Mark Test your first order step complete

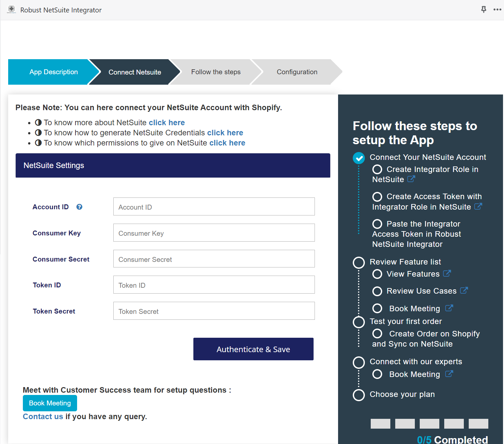coord(359,322)
